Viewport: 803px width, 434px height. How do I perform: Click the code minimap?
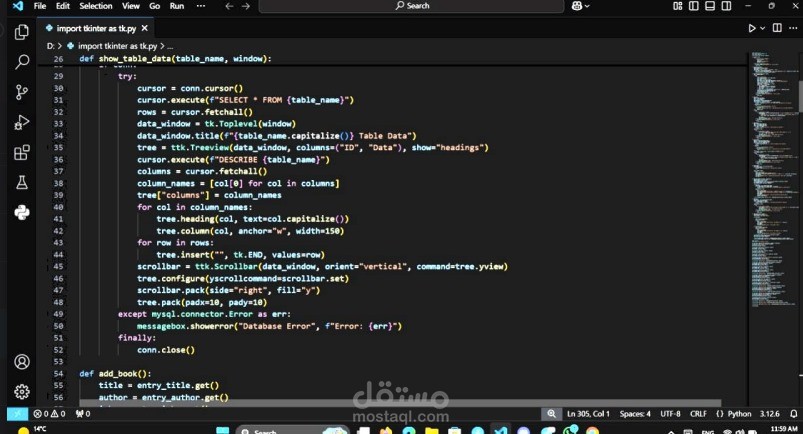click(773, 179)
